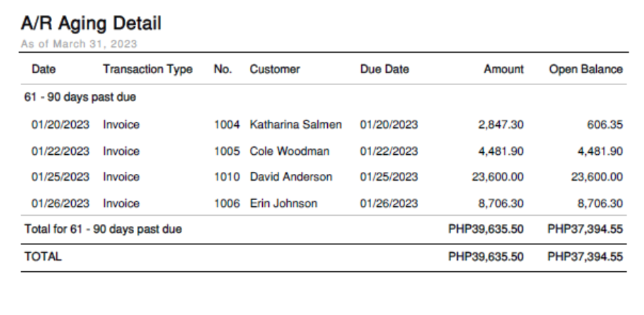The height and width of the screenshot is (315, 644).
Task: Open customer Katharina Salmen
Action: point(296,125)
